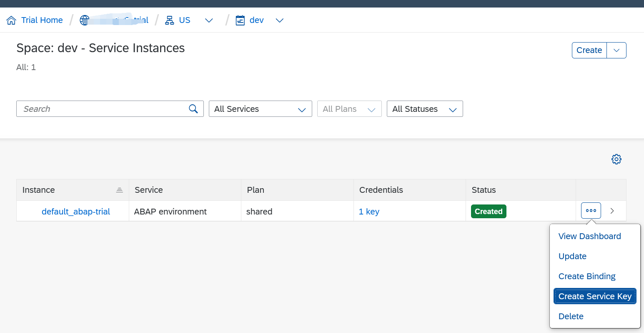This screenshot has width=644, height=333.
Task: Open the All Statuses dropdown
Action: 424,108
